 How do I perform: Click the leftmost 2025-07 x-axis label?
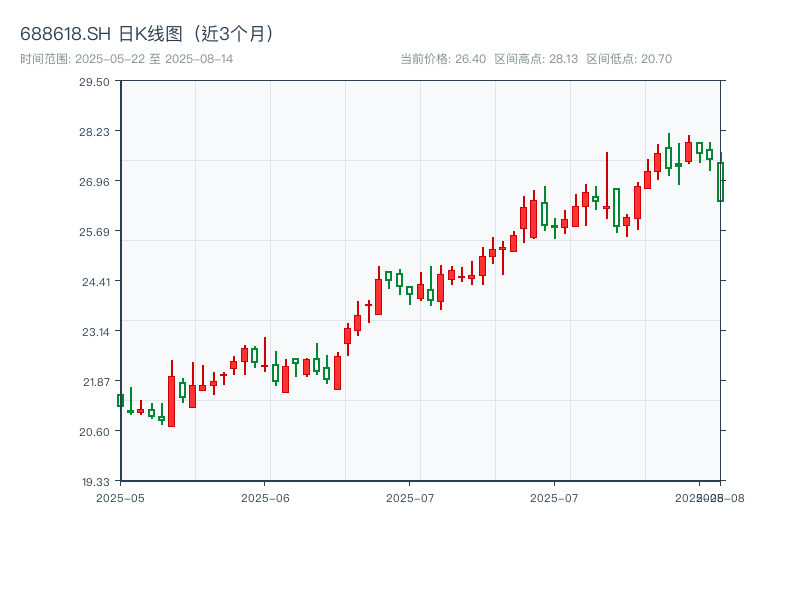click(410, 497)
